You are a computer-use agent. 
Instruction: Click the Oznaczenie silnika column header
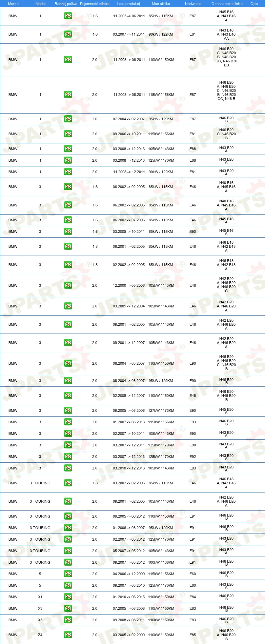227,4
